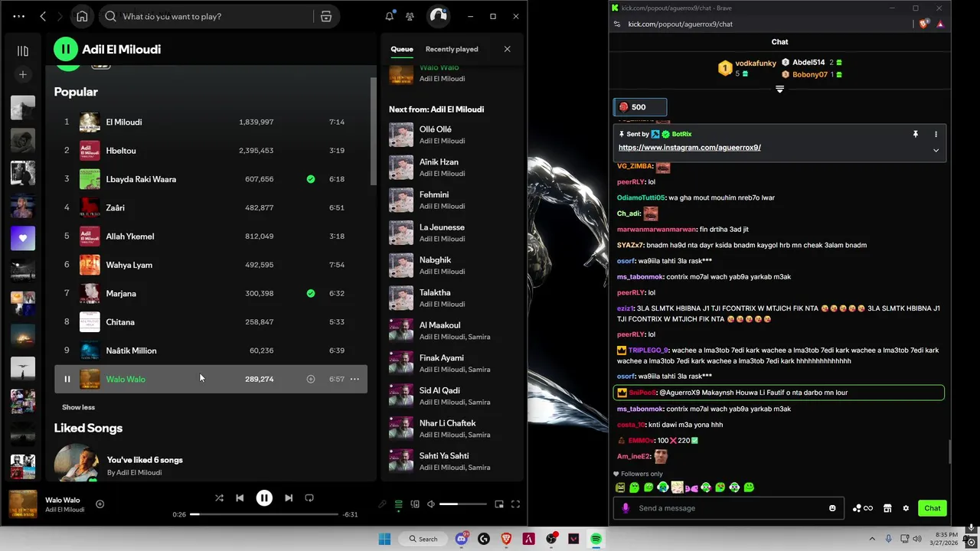Select Fehmini in the queue
This screenshot has width=980, height=551.
(x=452, y=200)
